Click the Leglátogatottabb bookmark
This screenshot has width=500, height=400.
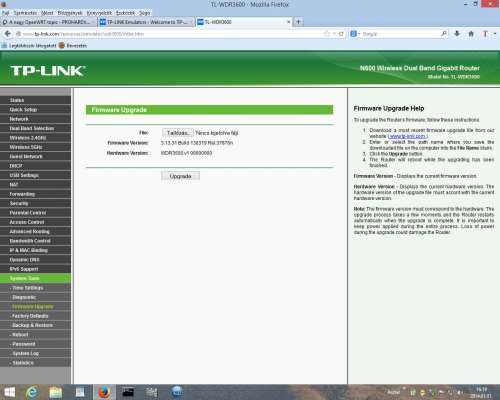point(29,45)
